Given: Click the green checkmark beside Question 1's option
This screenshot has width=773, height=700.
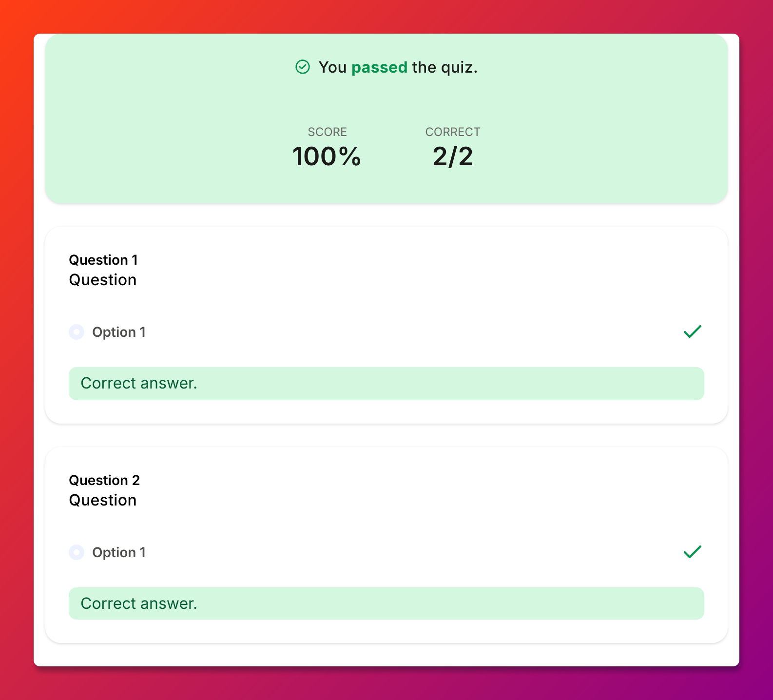Looking at the screenshot, I should (692, 331).
